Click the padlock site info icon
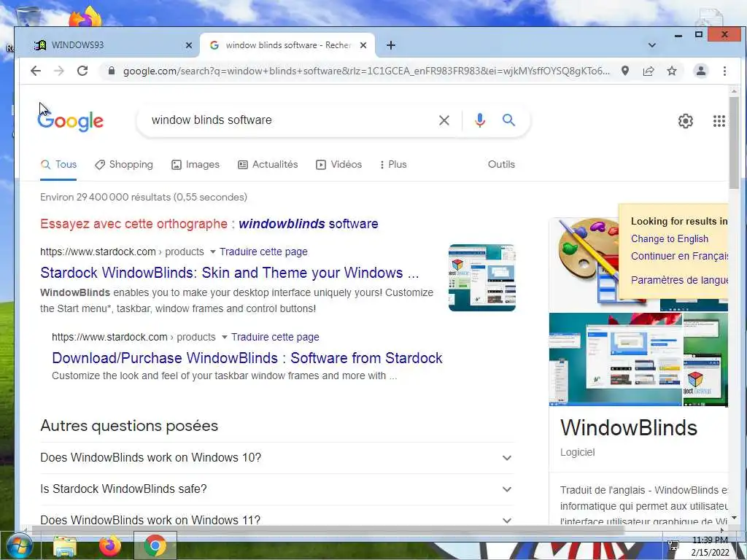This screenshot has height=560, width=747. point(112,71)
